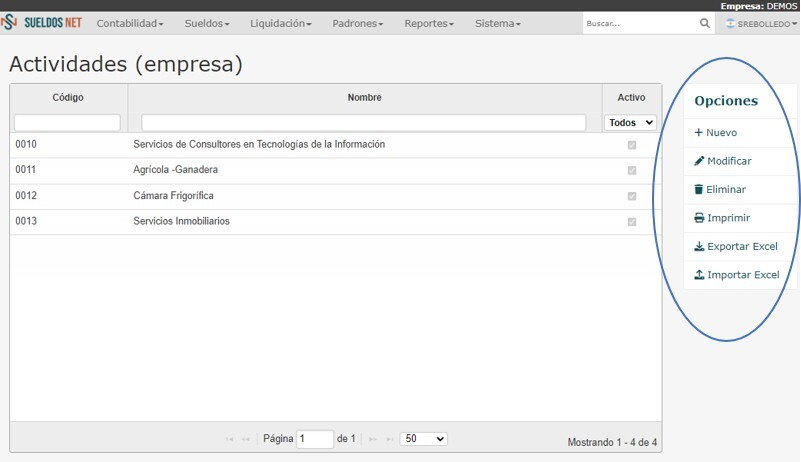This screenshot has height=462, width=801.
Task: Select the Agrícola -Ganadera name cell
Action: [x=175, y=170]
